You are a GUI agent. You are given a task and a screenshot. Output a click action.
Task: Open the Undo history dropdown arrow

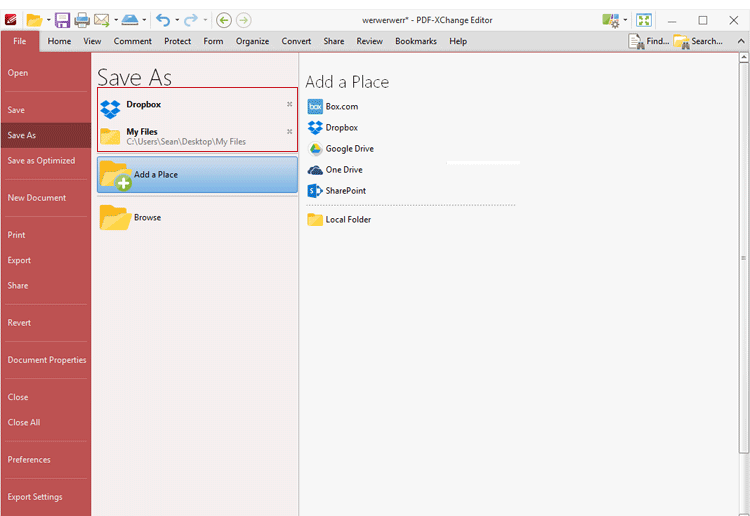pyautogui.click(x=177, y=20)
